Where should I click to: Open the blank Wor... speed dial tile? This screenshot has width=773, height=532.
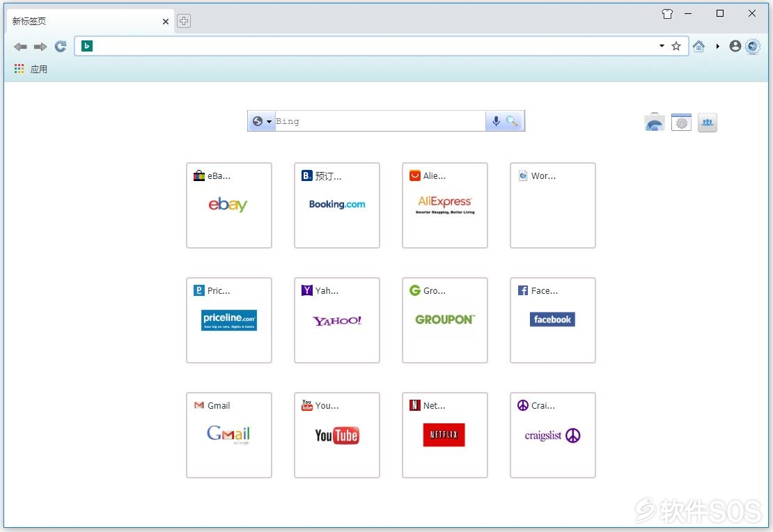click(553, 205)
